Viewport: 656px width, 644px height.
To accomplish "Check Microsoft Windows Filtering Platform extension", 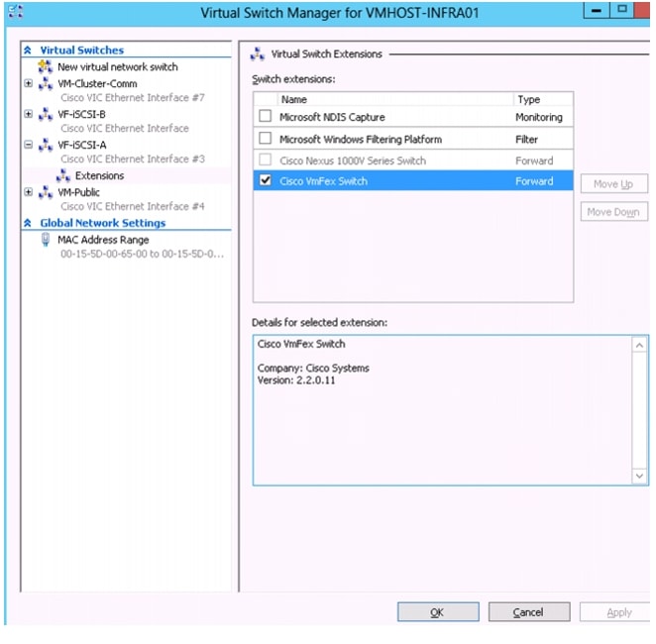I will click(266, 138).
